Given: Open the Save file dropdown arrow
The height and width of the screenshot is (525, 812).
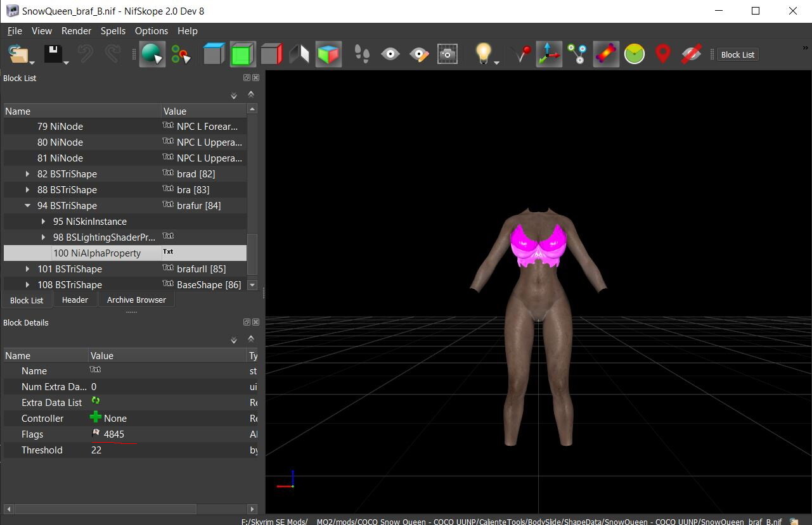Looking at the screenshot, I should click(x=66, y=61).
